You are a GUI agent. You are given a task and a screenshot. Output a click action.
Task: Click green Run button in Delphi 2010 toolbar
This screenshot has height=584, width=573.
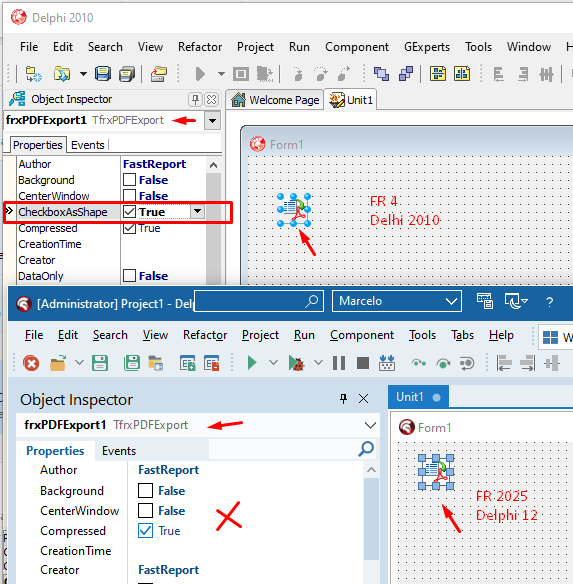click(x=200, y=74)
